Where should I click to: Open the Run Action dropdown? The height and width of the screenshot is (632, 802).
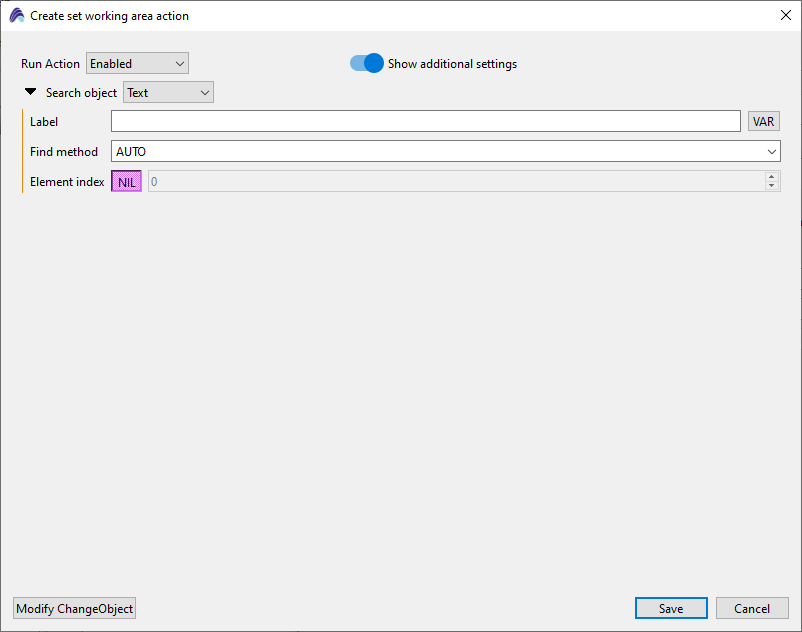(x=137, y=64)
